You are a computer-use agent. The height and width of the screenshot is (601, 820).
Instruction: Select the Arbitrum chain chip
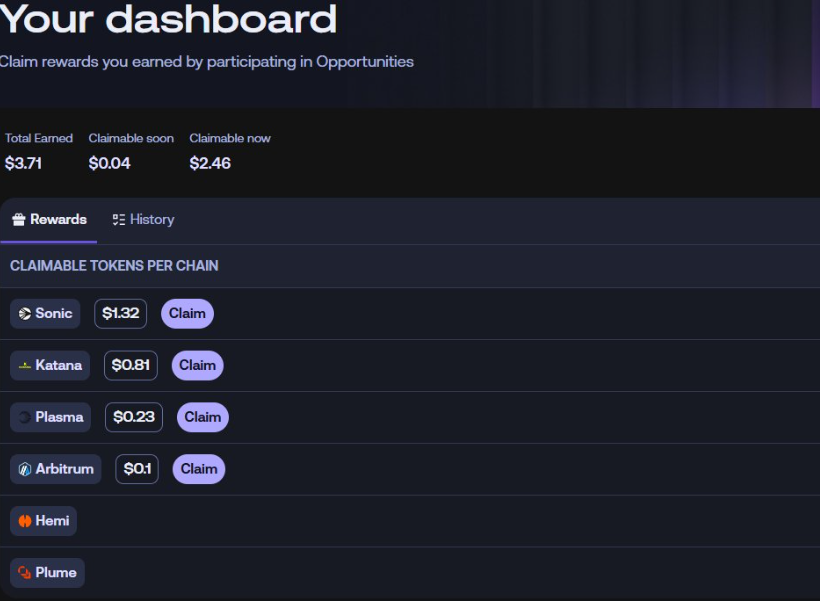[56, 469]
